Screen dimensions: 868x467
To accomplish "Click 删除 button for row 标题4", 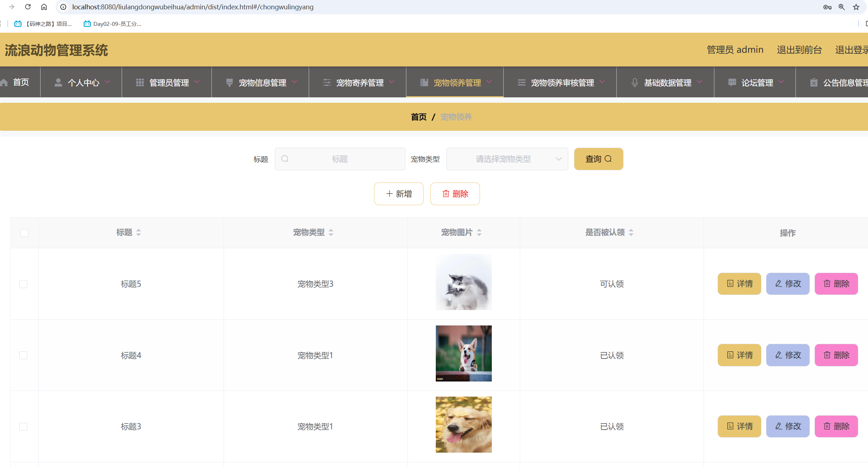I will click(x=836, y=355).
